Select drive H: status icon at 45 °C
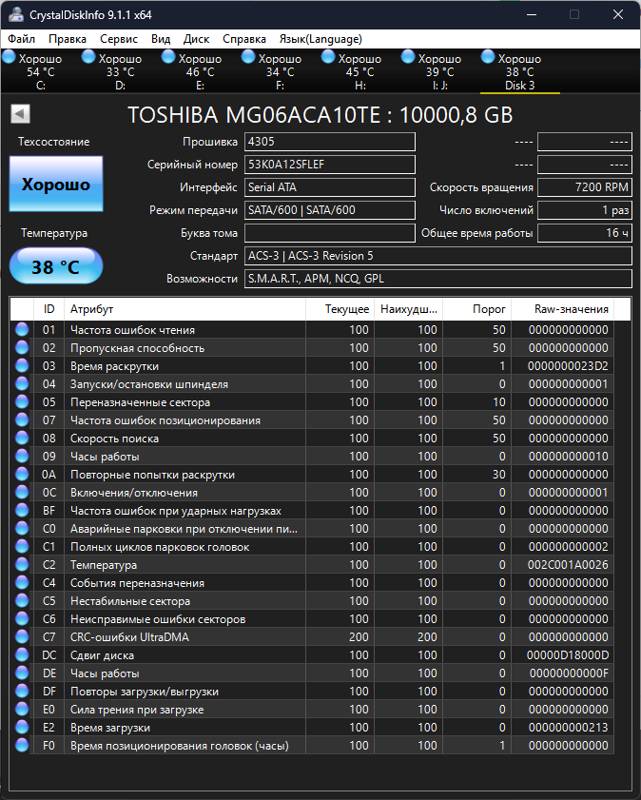The image size is (641, 800). click(330, 58)
